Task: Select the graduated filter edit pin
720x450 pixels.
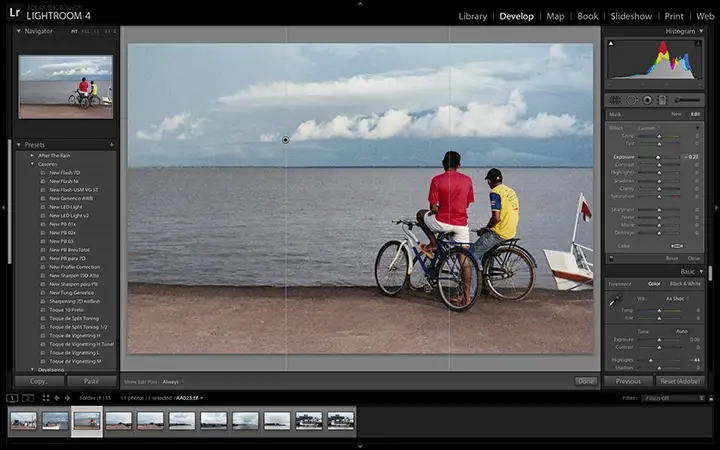Action: pos(286,140)
